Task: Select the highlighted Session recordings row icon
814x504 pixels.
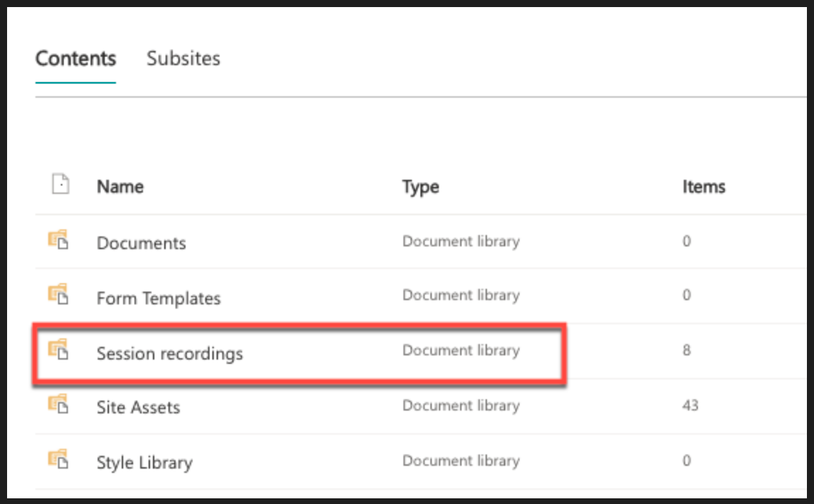Action: pyautogui.click(x=60, y=350)
